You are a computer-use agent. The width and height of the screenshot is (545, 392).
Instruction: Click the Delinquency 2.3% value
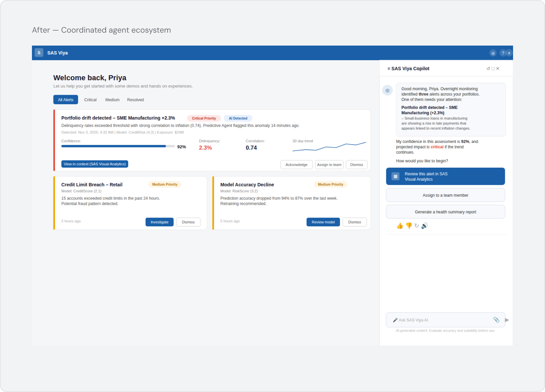pos(205,148)
